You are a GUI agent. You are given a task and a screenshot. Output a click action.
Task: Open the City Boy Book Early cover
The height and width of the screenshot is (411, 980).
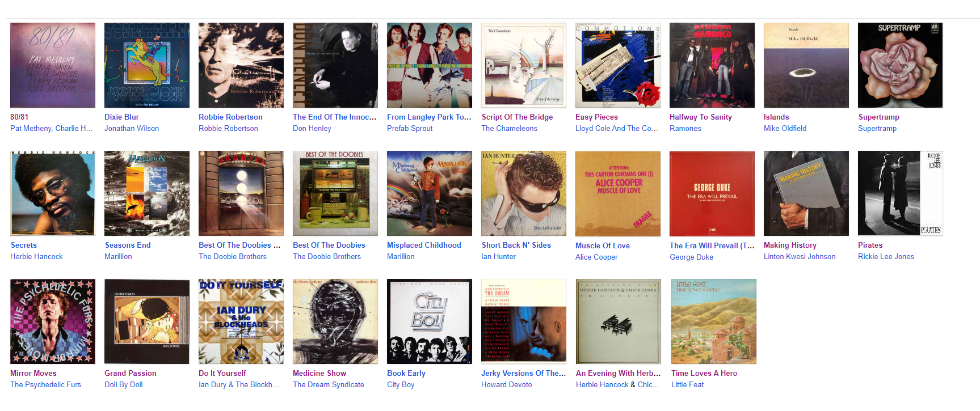point(430,321)
